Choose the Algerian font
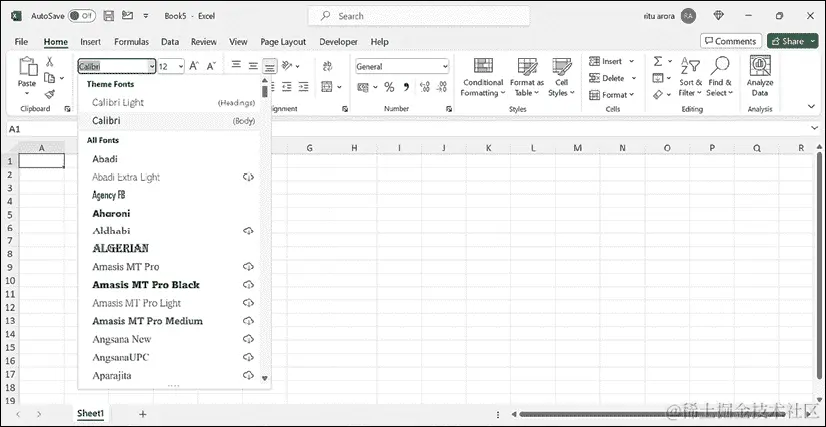The image size is (826, 427). point(170,248)
